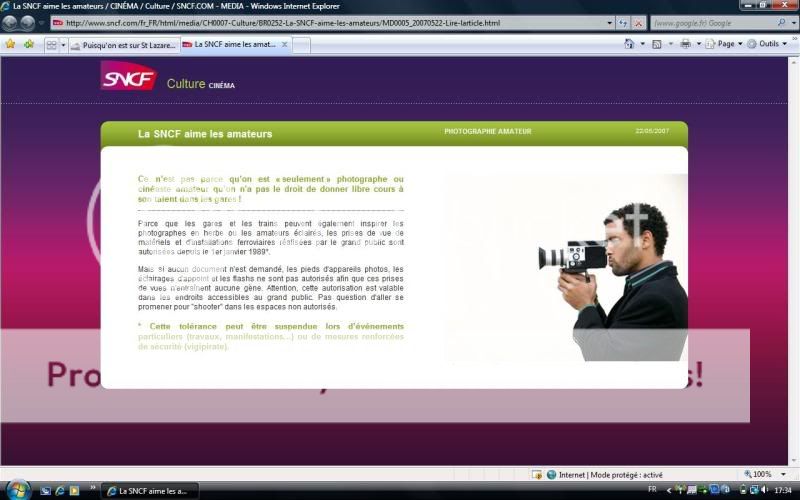Open the Quick Tabs grid button
The width and height of the screenshot is (800, 500).
point(51,45)
